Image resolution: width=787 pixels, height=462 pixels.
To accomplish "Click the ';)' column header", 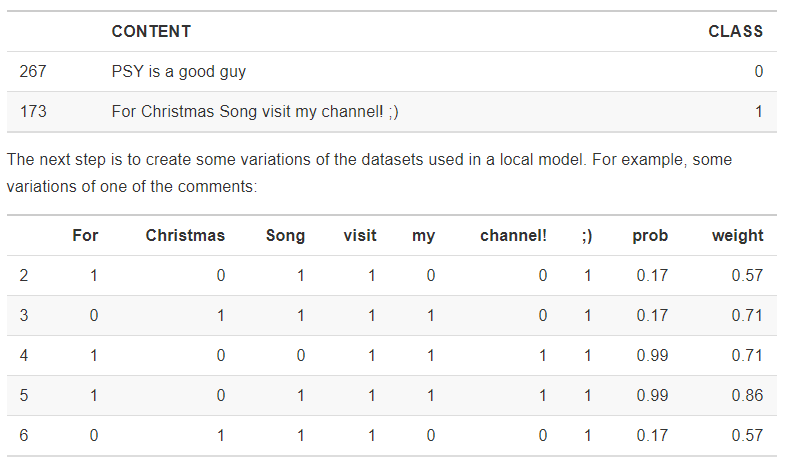I will 586,236.
